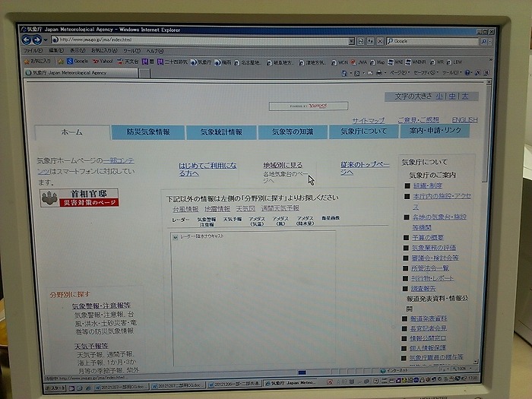Open the ツール(T) menu
Image resolution: width=532 pixels, height=399 pixels.
tap(131, 51)
